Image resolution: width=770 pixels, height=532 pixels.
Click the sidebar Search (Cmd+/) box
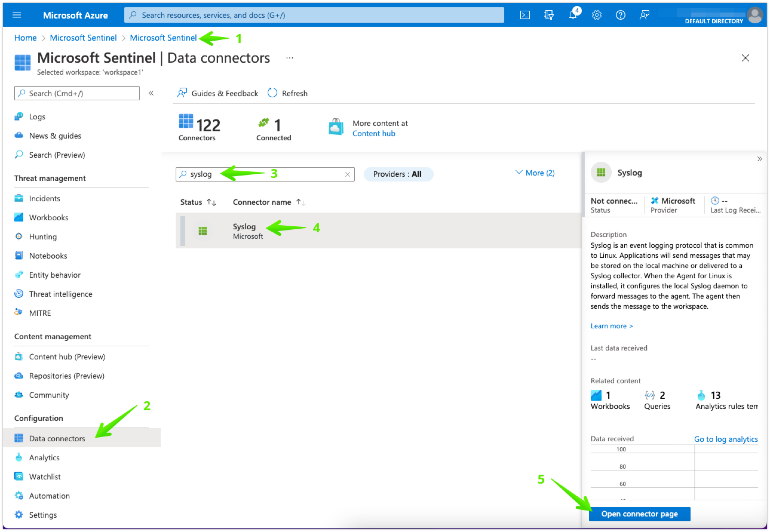coord(77,93)
